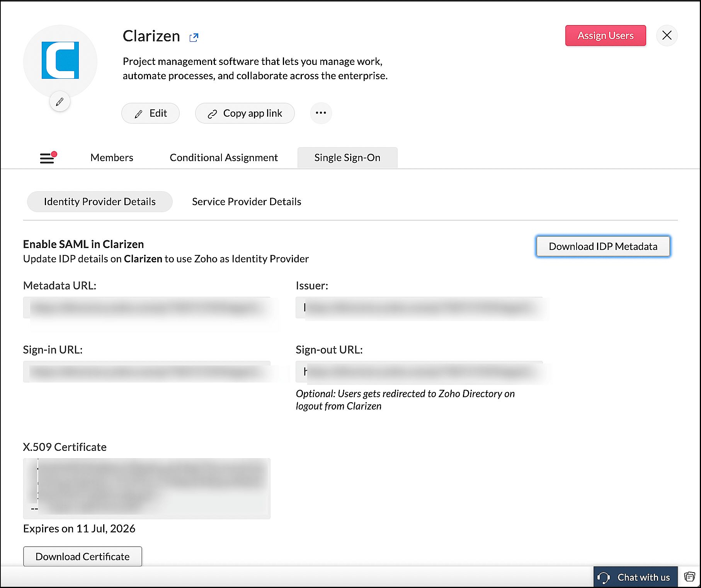701x588 pixels.
Task: Download the X.509 certificate
Action: [83, 556]
